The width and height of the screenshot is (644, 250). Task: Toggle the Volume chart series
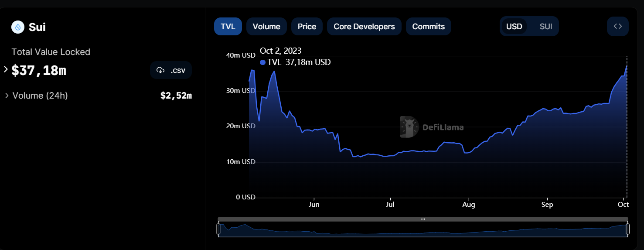266,27
